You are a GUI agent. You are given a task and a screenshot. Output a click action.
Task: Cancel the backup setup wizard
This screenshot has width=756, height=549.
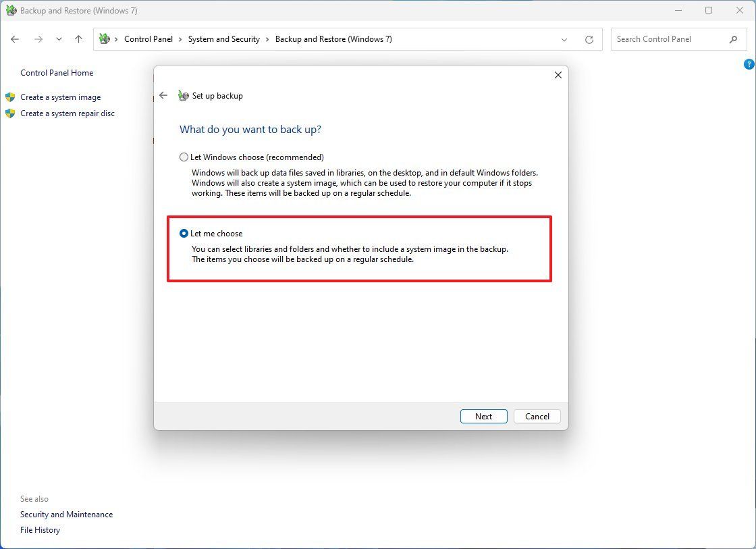point(537,416)
